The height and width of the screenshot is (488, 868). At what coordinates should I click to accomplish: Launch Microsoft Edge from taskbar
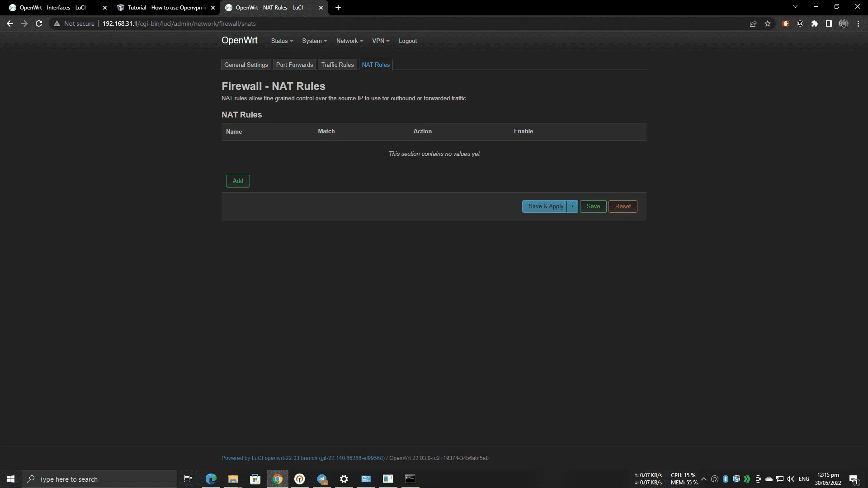(211, 479)
